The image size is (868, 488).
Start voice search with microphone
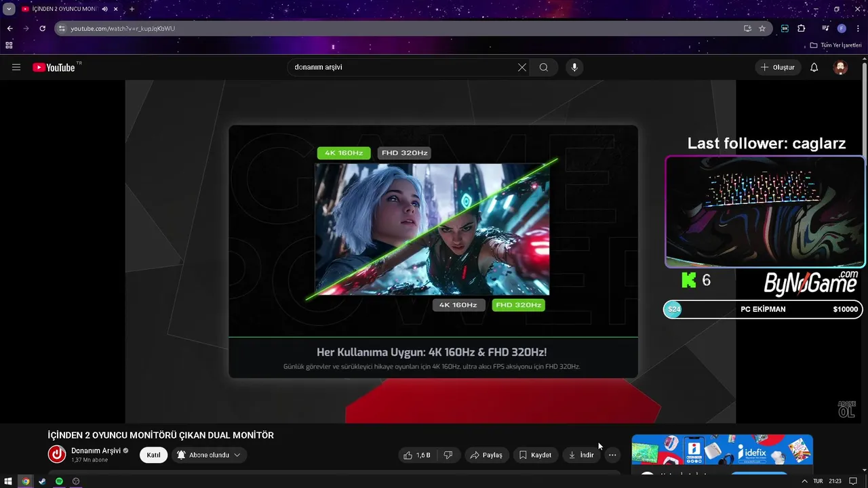point(574,67)
